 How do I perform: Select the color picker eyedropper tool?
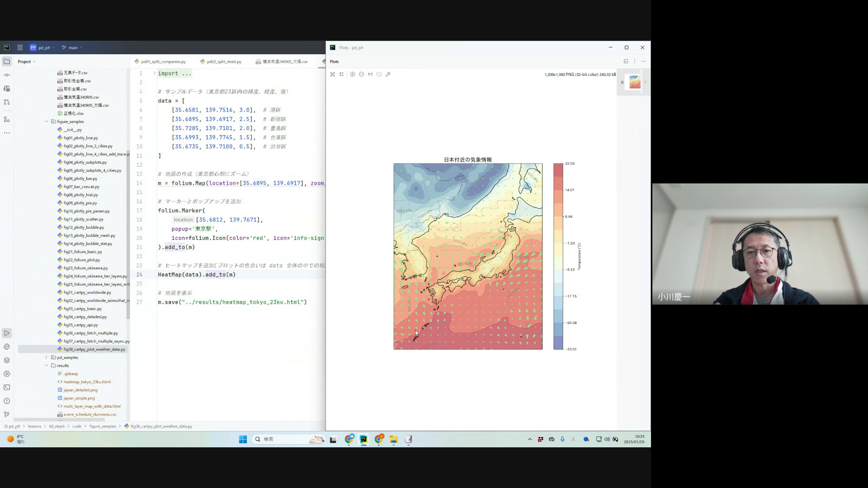[x=388, y=74]
